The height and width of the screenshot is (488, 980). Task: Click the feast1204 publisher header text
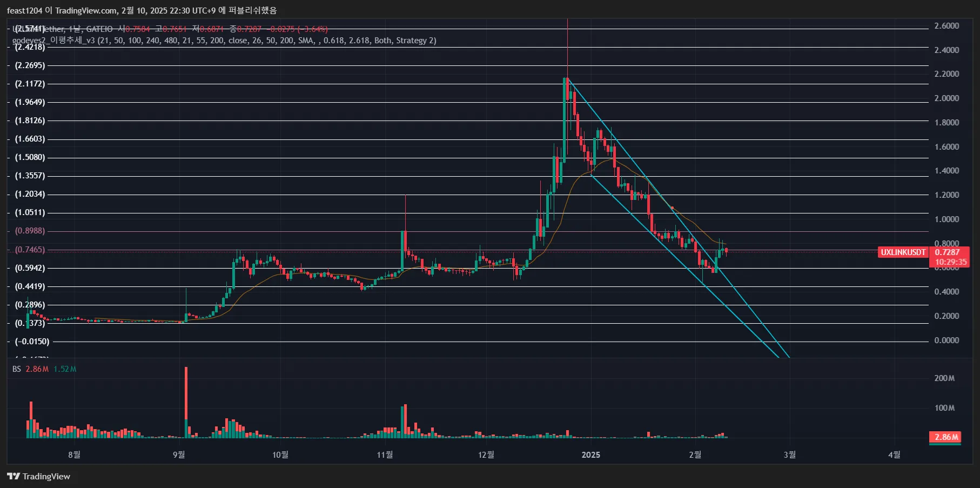coord(142,10)
